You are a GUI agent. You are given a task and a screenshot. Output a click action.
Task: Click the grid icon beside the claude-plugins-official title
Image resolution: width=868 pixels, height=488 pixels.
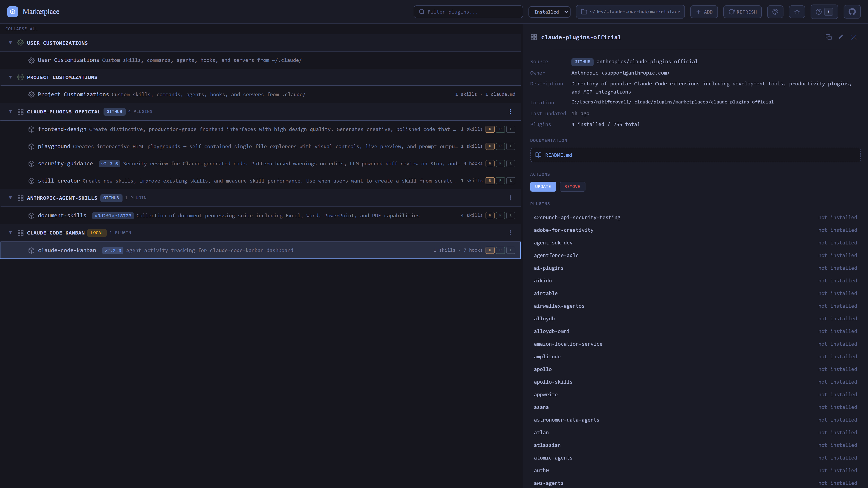pos(534,37)
